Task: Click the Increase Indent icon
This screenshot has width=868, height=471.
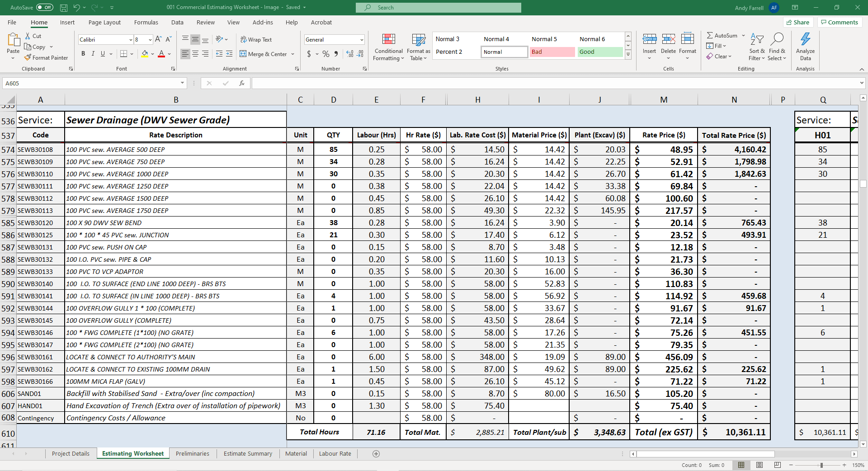Action: pyautogui.click(x=229, y=54)
